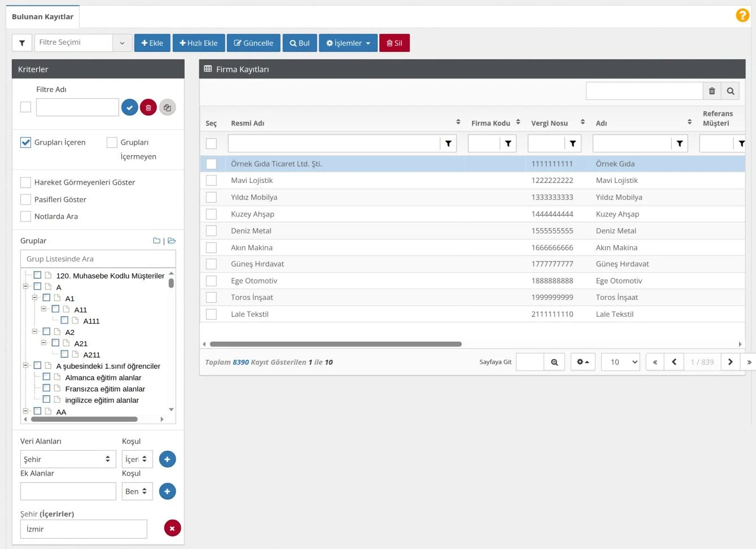Switch to the Bulunan Kayıtlar tab
This screenshot has width=756, height=549.
43,17
